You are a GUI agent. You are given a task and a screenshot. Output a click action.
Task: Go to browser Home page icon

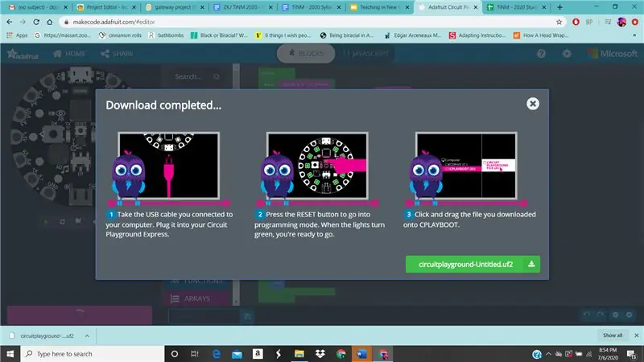pyautogui.click(x=50, y=23)
